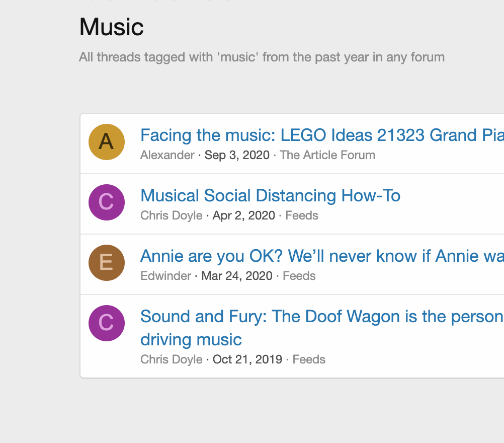Open the LEGO Ideas 21323 Grand Piano thread
Viewport: 504px width, 443px height.
click(322, 135)
